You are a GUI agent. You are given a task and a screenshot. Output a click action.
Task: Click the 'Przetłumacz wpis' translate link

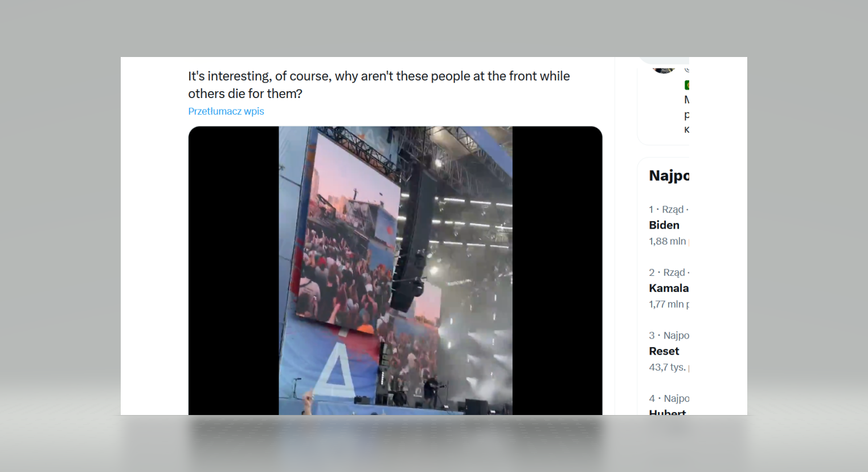point(226,111)
